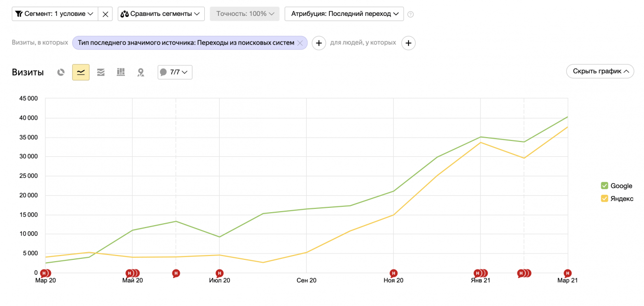Click the attribution help question icon
The width and height of the screenshot is (644, 306).
410,14
